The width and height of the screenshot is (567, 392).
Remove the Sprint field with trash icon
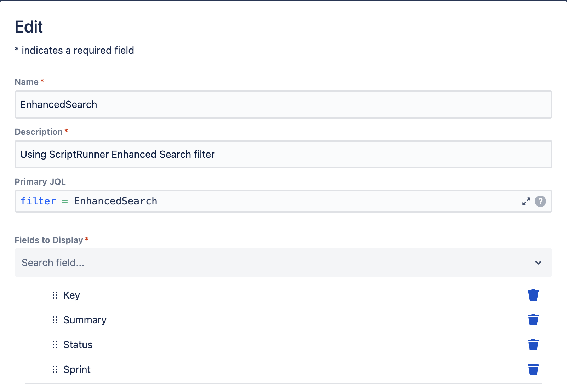point(533,369)
